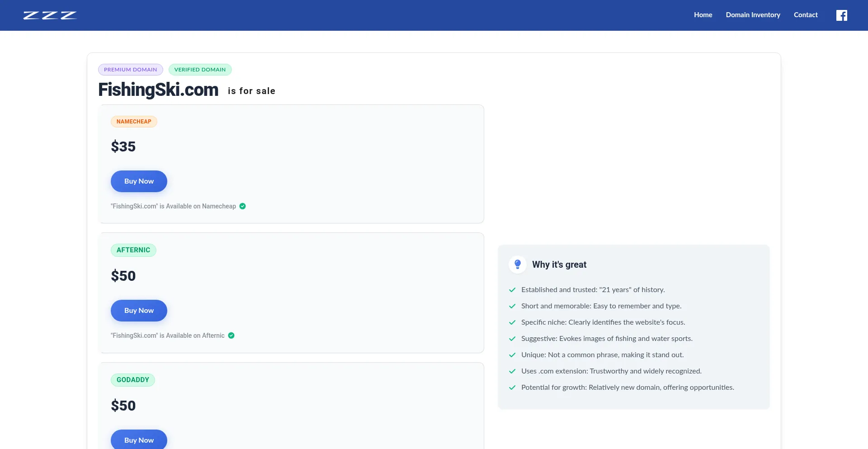
Task: Click "Short and memorable: Easy to remember and type."
Action: pyautogui.click(x=601, y=306)
